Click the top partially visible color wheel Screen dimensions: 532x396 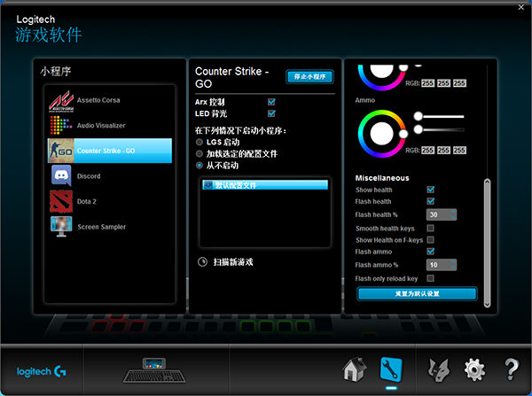pyautogui.click(x=381, y=77)
